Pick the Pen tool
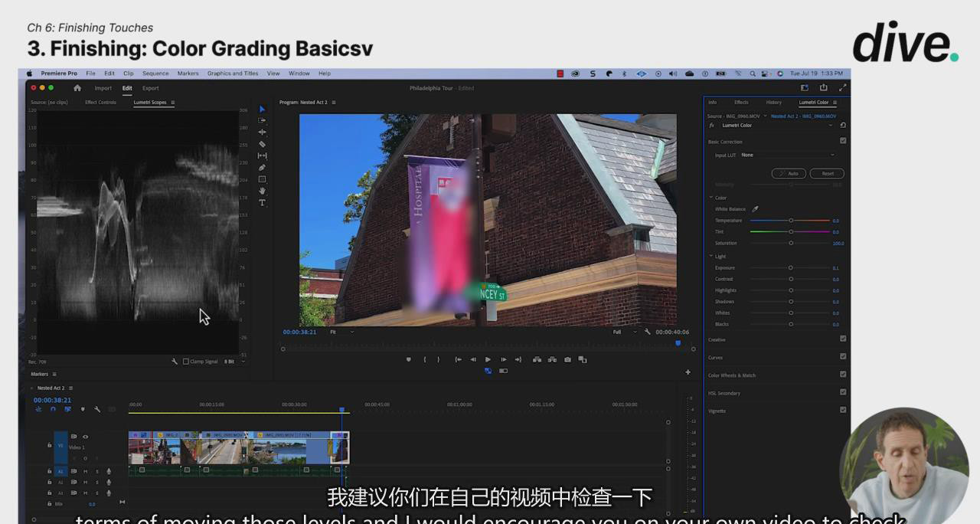Screen dimensions: 980x524 (x=262, y=167)
